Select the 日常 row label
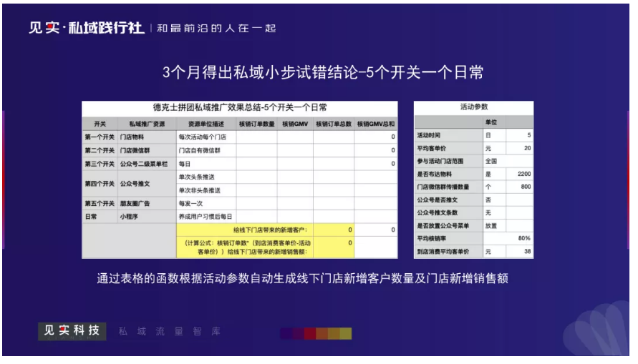This screenshot has height=364, width=638. [100, 217]
